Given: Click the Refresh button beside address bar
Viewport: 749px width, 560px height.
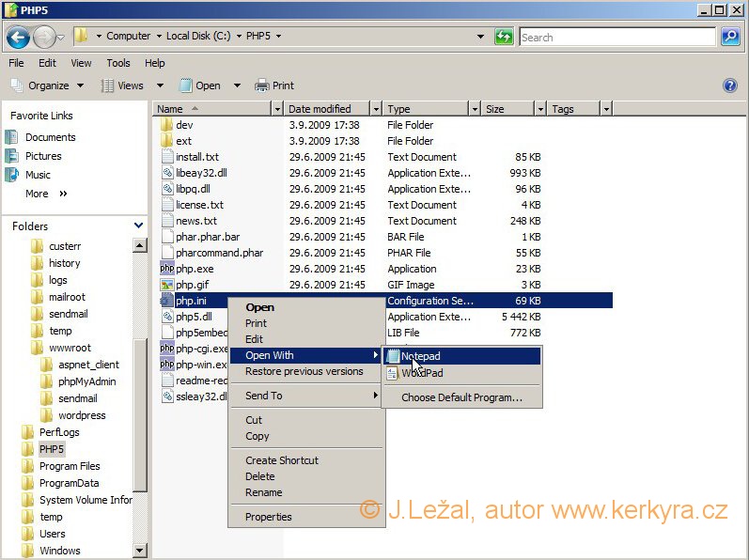Looking at the screenshot, I should click(x=505, y=37).
